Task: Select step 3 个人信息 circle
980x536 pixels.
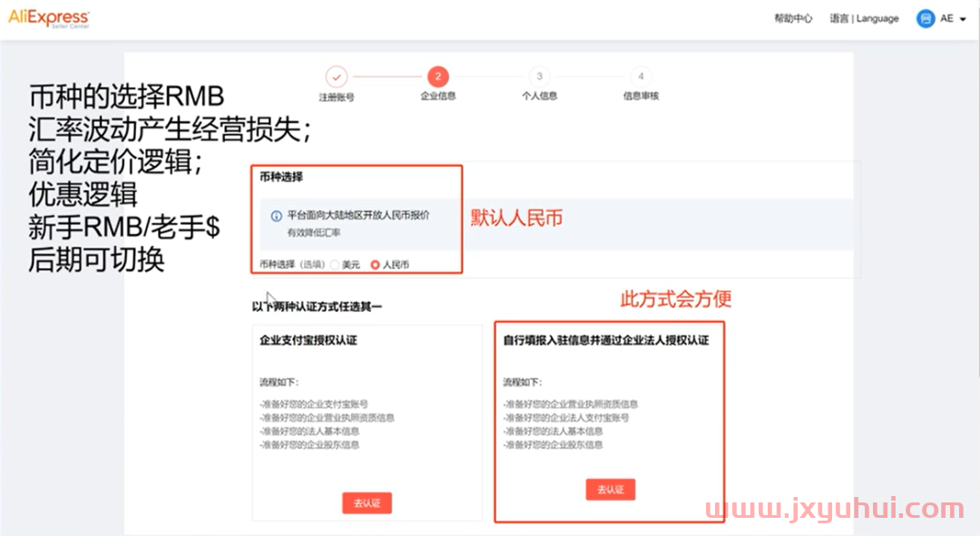Action: pyautogui.click(x=539, y=76)
